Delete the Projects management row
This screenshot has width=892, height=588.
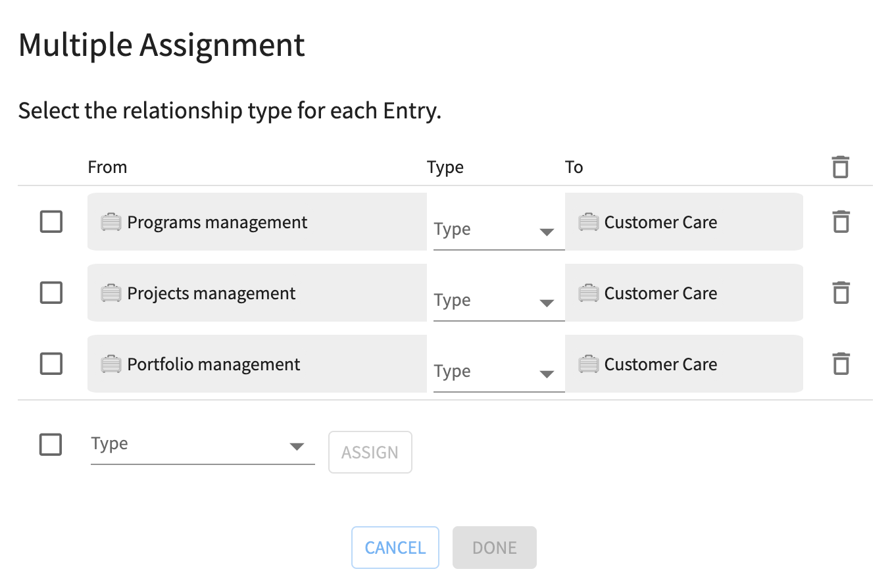[840, 293]
